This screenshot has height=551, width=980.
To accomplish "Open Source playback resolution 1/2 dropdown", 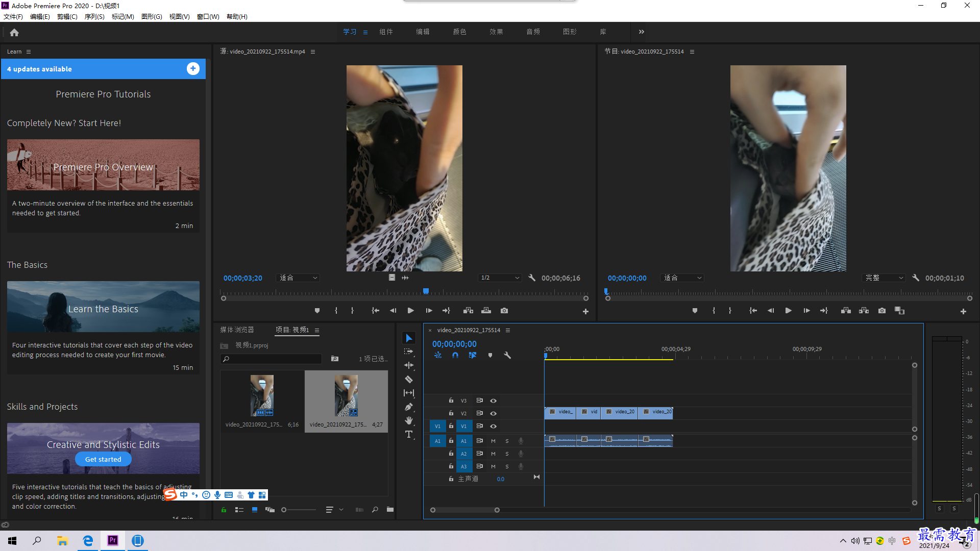I will 500,278.
